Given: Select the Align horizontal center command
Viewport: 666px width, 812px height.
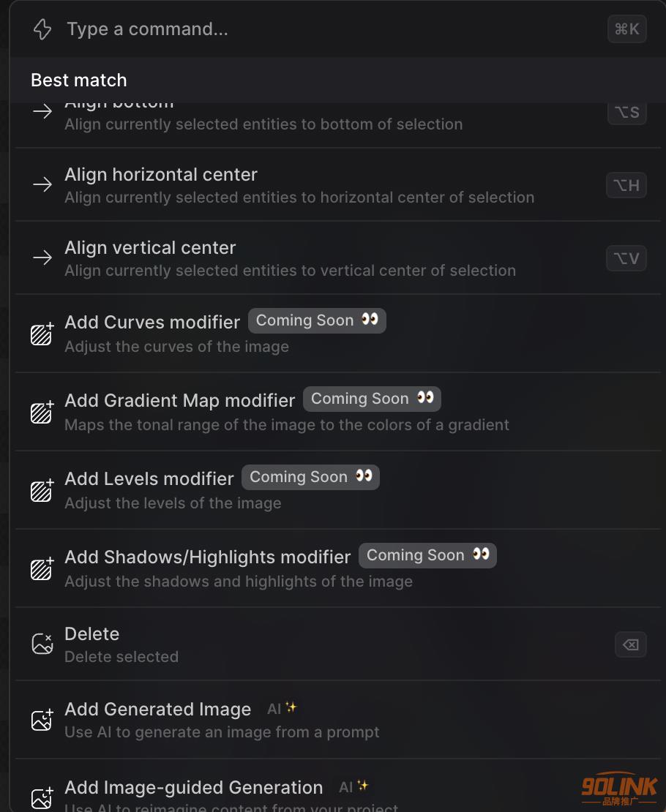Looking at the screenshot, I should click(x=337, y=185).
